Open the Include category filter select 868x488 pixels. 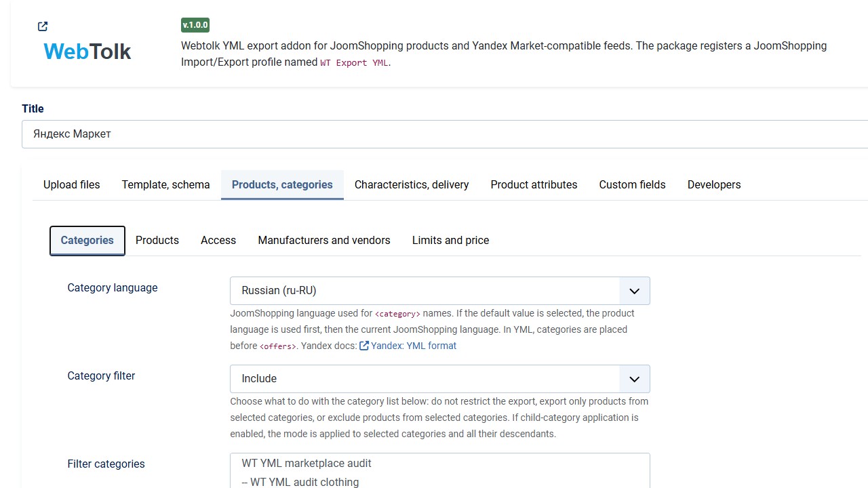coord(440,379)
